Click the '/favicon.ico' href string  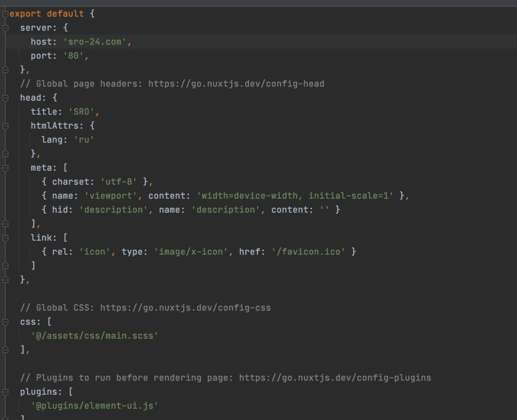coord(308,252)
